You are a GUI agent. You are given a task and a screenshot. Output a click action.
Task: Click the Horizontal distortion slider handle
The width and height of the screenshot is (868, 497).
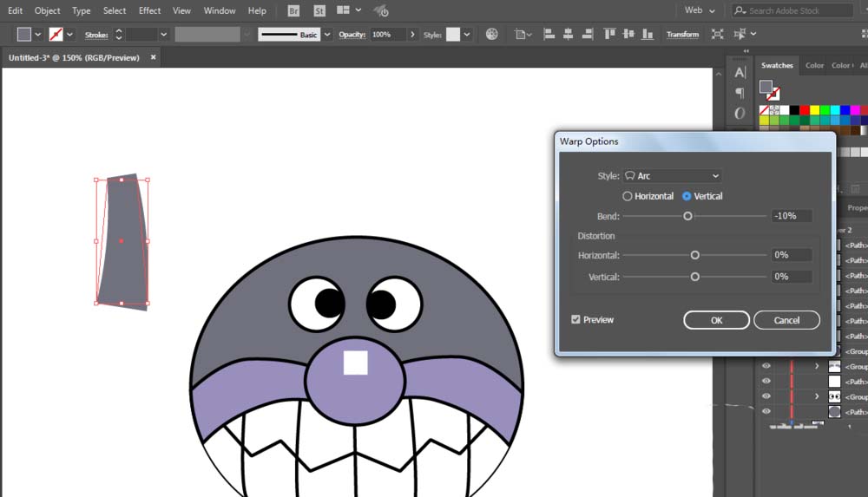[x=694, y=255]
